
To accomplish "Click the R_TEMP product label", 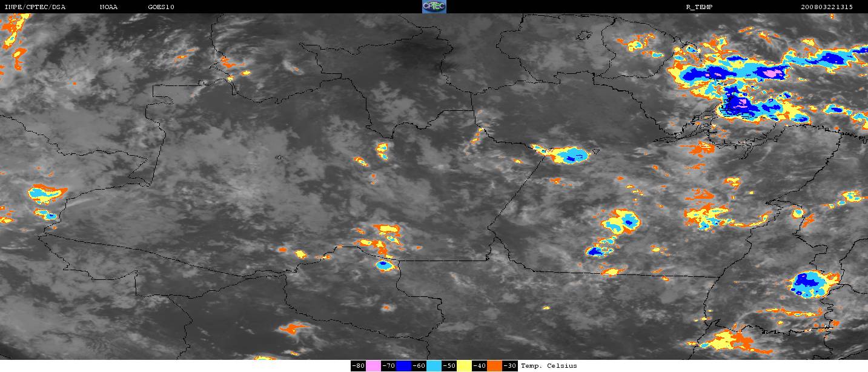I will click(699, 7).
